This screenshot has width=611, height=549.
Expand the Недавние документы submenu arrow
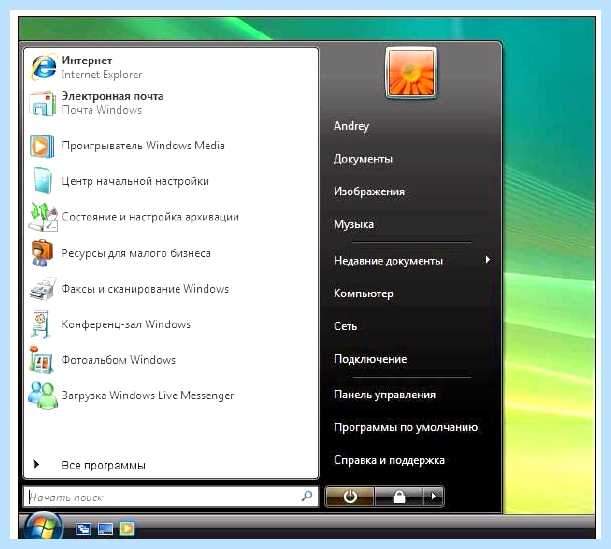(487, 259)
